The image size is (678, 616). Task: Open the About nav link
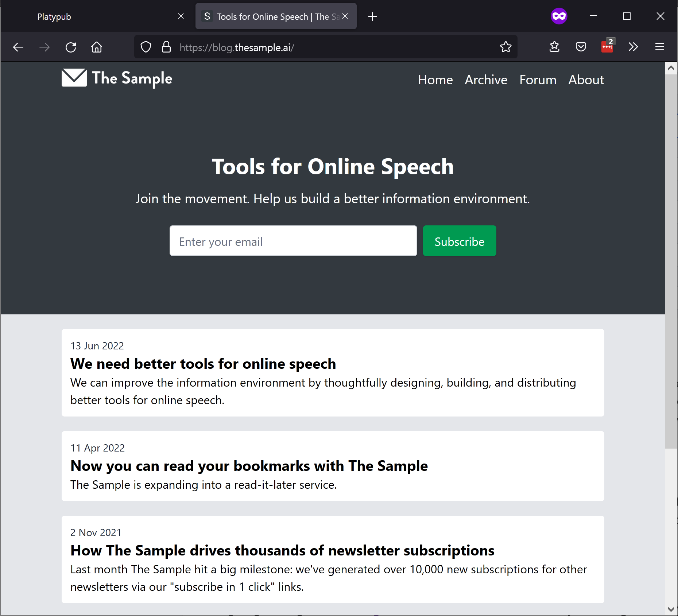(x=586, y=80)
